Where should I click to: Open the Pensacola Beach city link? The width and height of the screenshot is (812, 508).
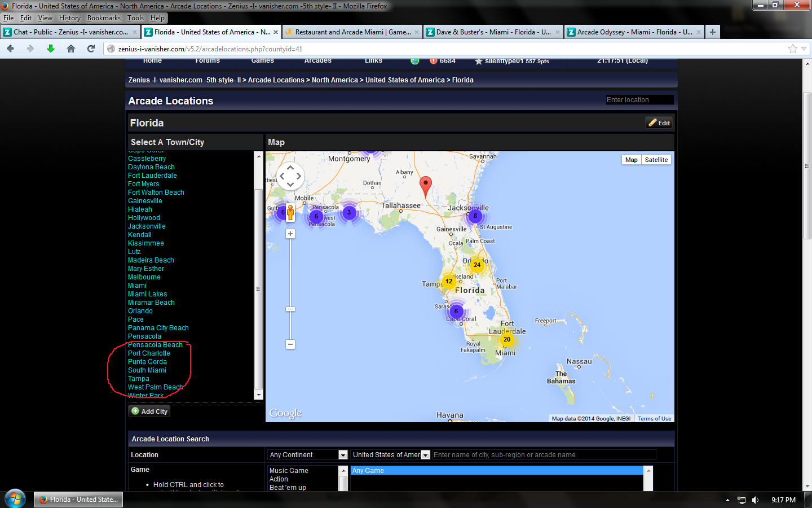tap(155, 345)
